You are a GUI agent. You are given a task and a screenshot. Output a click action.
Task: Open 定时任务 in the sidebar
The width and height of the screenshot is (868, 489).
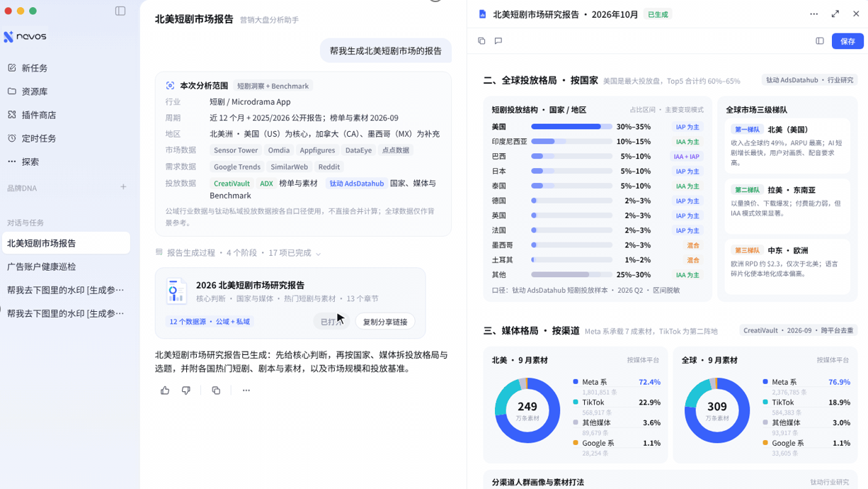point(38,138)
